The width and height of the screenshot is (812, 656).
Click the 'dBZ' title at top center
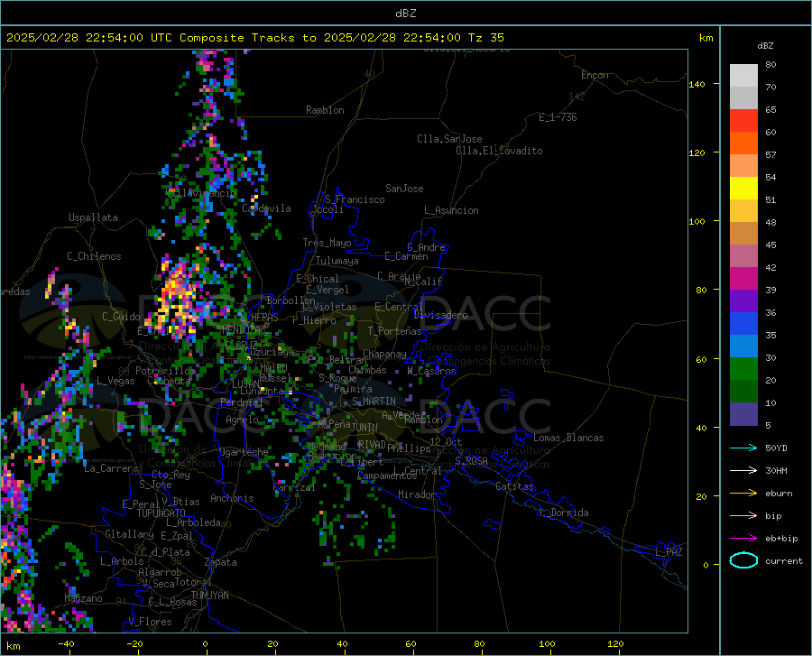pos(405,14)
